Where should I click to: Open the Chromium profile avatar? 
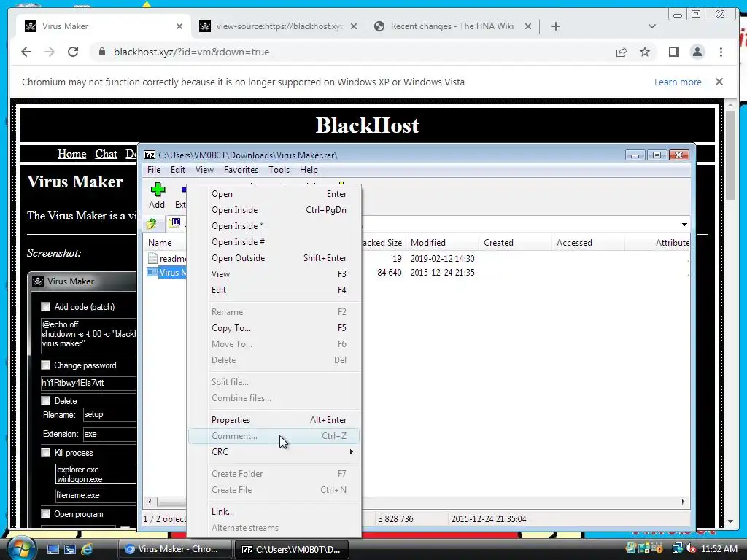[697, 52]
